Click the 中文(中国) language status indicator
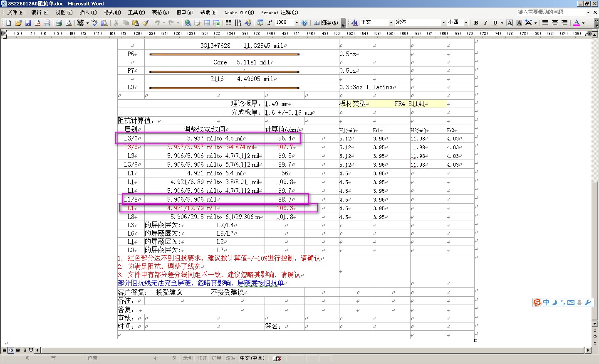 [252, 358]
